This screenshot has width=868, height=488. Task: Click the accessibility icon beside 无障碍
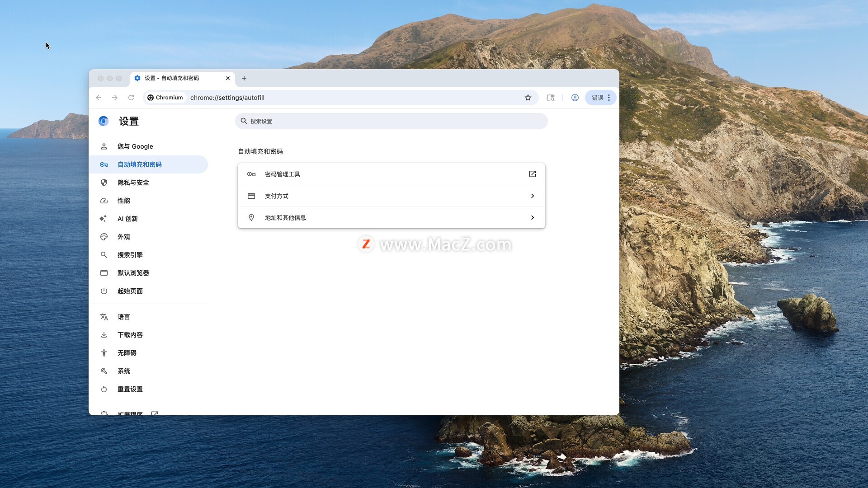coord(104,353)
